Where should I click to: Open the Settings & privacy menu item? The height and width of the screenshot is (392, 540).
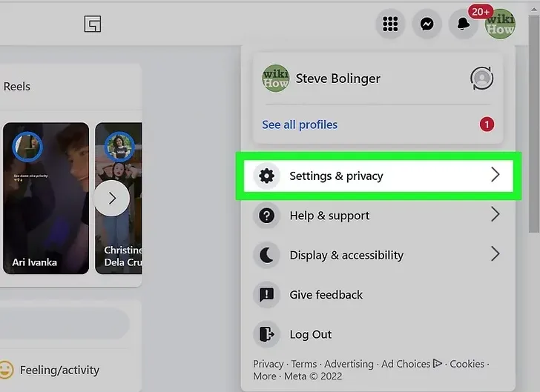point(378,176)
